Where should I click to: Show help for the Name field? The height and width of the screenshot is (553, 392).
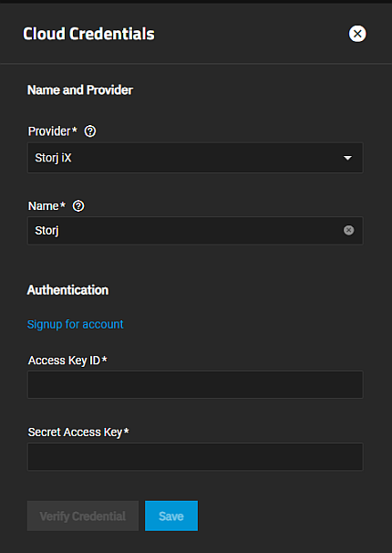point(78,205)
